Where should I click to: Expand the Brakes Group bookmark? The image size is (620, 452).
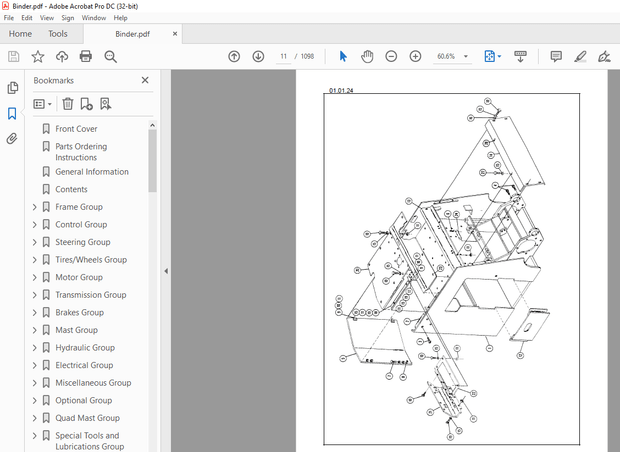coord(35,312)
